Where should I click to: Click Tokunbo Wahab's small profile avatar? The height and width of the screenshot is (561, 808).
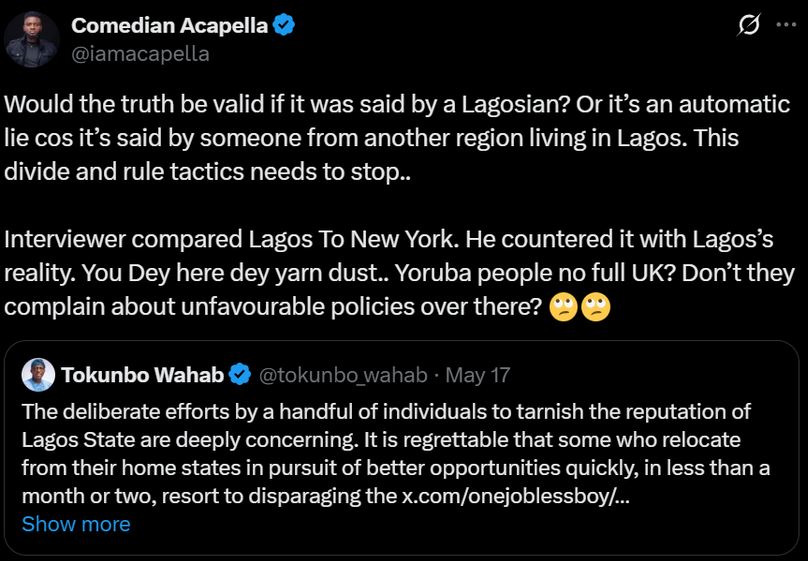coord(37,375)
